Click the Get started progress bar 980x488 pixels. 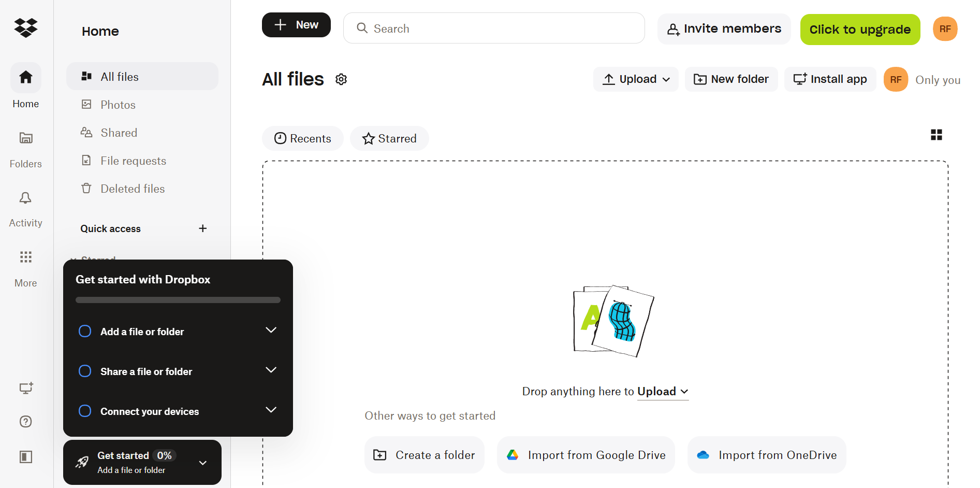click(178, 300)
